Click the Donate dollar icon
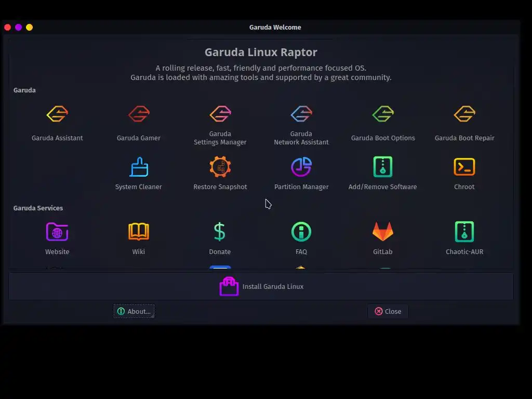Image resolution: width=532 pixels, height=399 pixels. (x=220, y=232)
